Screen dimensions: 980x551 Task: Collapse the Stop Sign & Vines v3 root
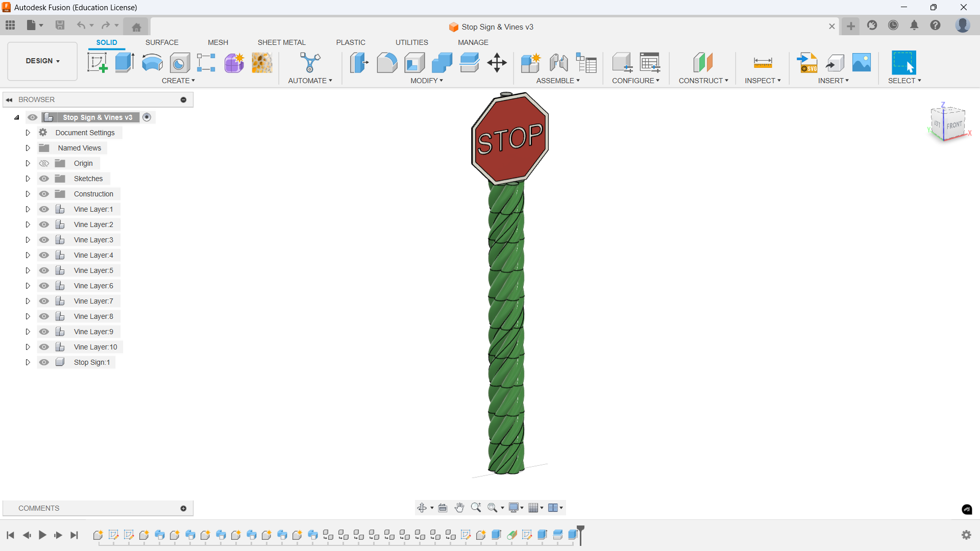click(17, 117)
